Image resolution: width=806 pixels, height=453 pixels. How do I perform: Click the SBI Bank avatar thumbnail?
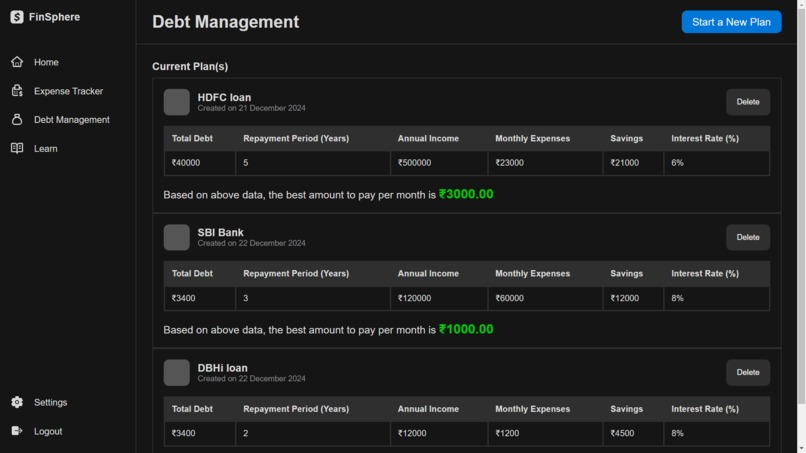tap(176, 237)
